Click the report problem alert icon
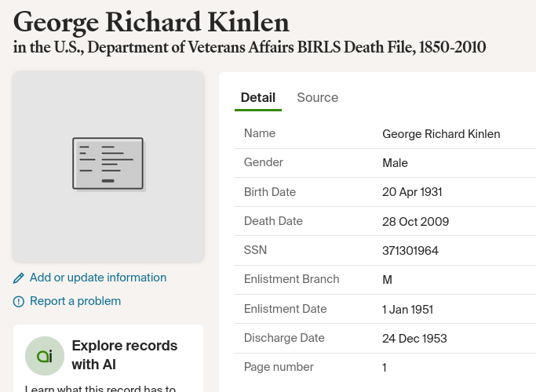Viewport: 536px width, 392px height. click(x=19, y=302)
